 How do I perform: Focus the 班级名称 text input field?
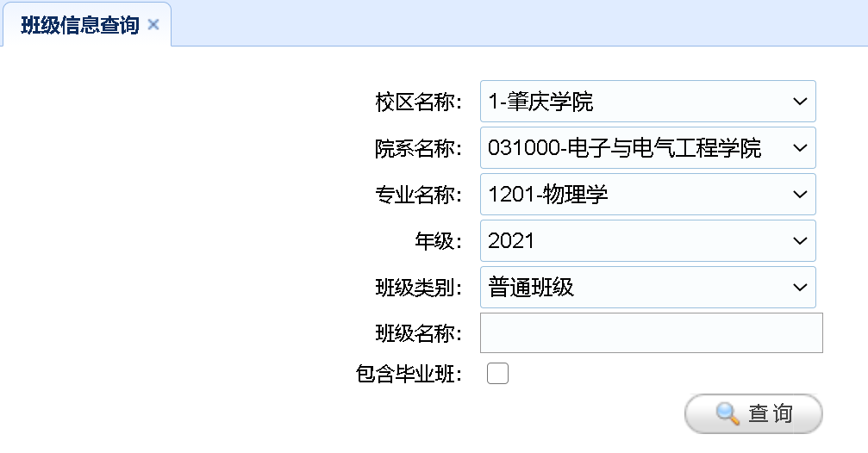651,333
